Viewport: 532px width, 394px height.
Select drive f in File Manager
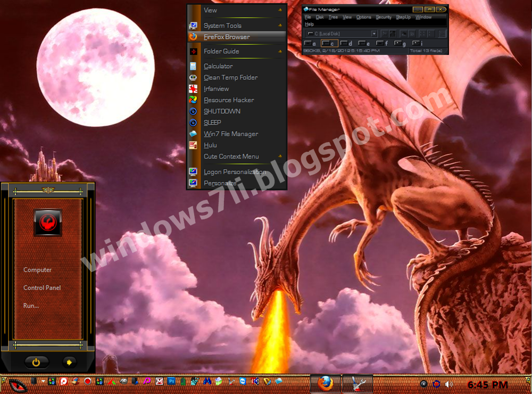(383, 43)
